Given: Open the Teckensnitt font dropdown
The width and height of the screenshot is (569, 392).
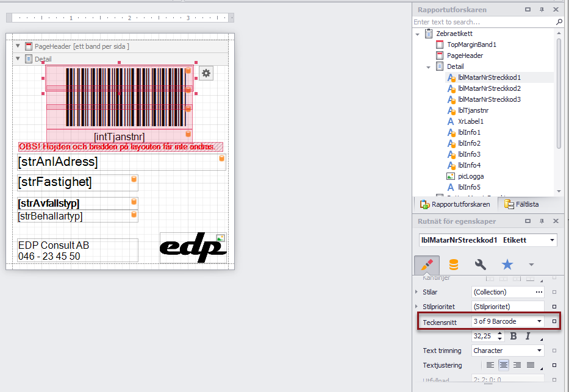Looking at the screenshot, I should click(x=539, y=321).
